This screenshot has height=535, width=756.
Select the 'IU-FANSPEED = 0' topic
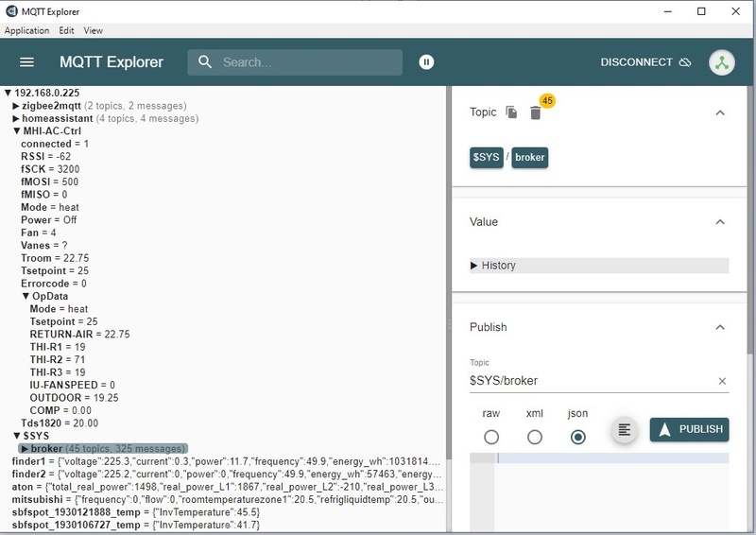73,385
